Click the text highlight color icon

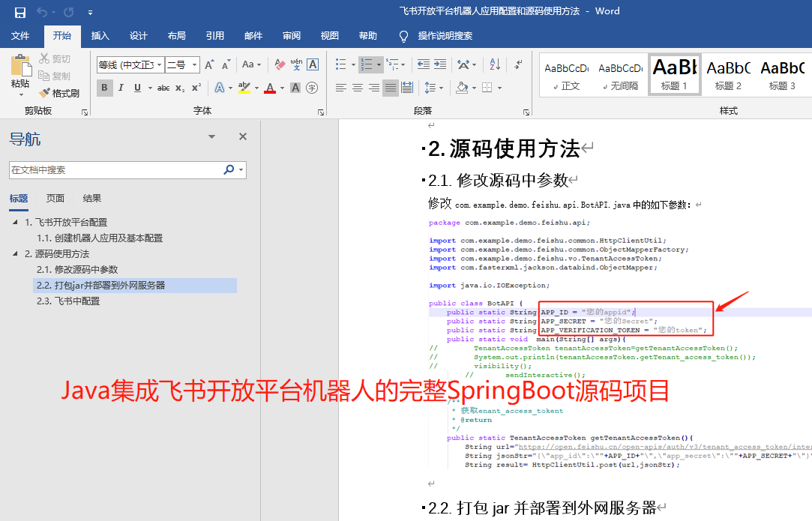click(x=244, y=87)
